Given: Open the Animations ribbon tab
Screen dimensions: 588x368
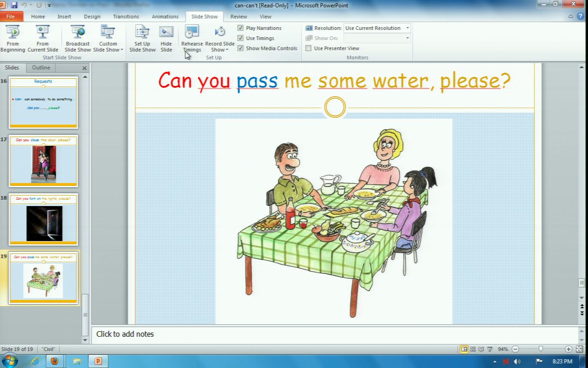Looking at the screenshot, I should pos(165,17).
